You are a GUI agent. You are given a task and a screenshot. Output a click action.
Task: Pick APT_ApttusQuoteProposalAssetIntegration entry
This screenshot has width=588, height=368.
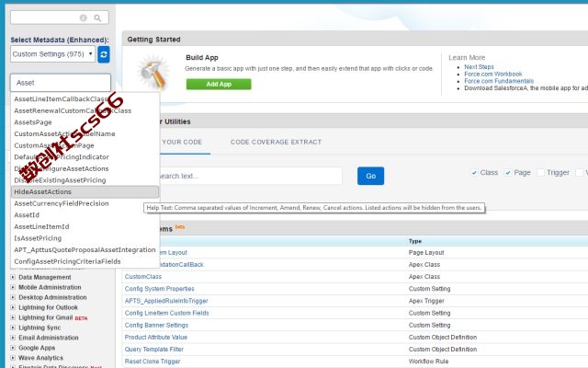click(x=85, y=250)
